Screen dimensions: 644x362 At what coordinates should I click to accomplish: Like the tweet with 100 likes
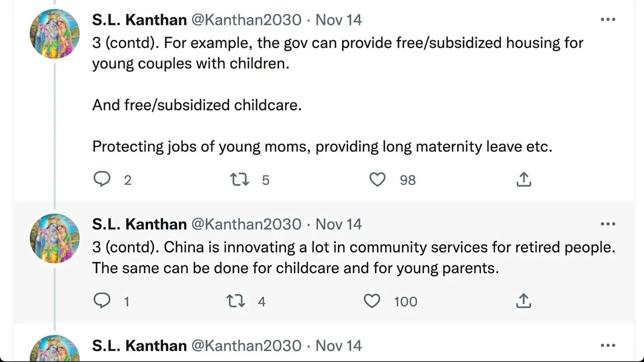point(372,301)
